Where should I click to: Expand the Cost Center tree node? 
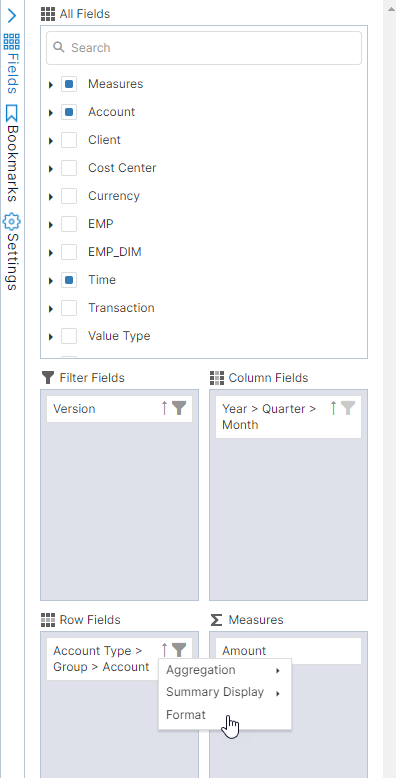click(x=51, y=169)
